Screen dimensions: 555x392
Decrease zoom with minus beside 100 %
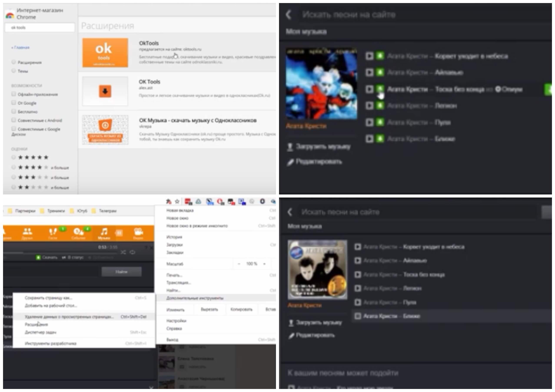coord(239,264)
